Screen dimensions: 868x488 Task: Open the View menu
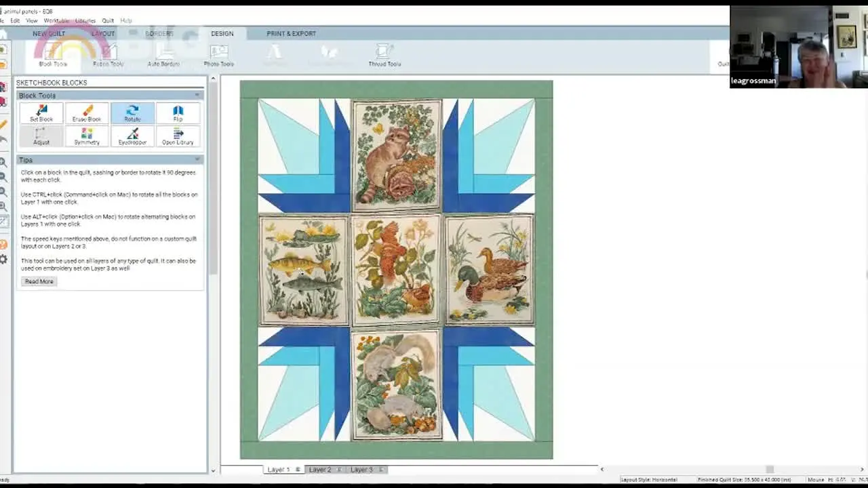tap(32, 21)
